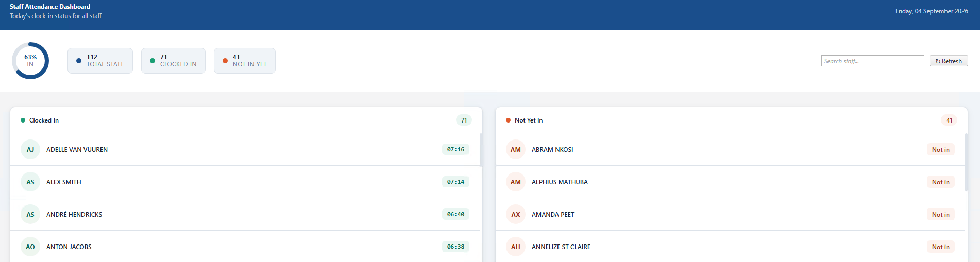Click the orange dot beside Not Yet In header

click(508, 120)
